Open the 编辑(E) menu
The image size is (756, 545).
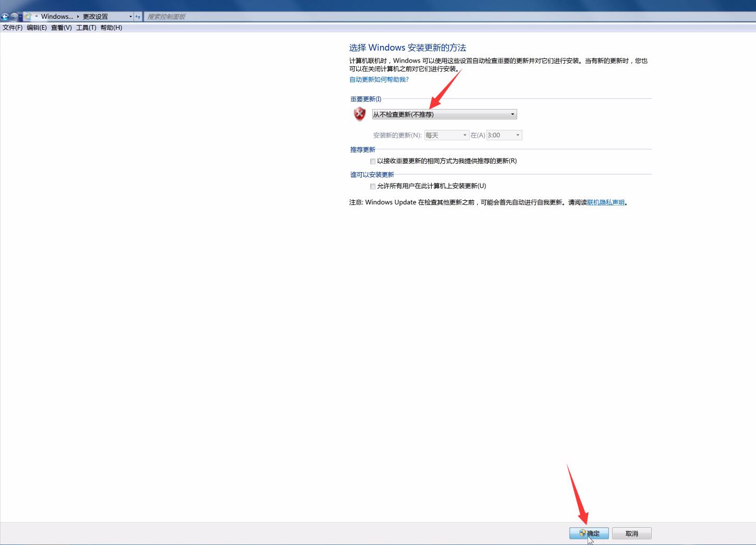(x=36, y=28)
